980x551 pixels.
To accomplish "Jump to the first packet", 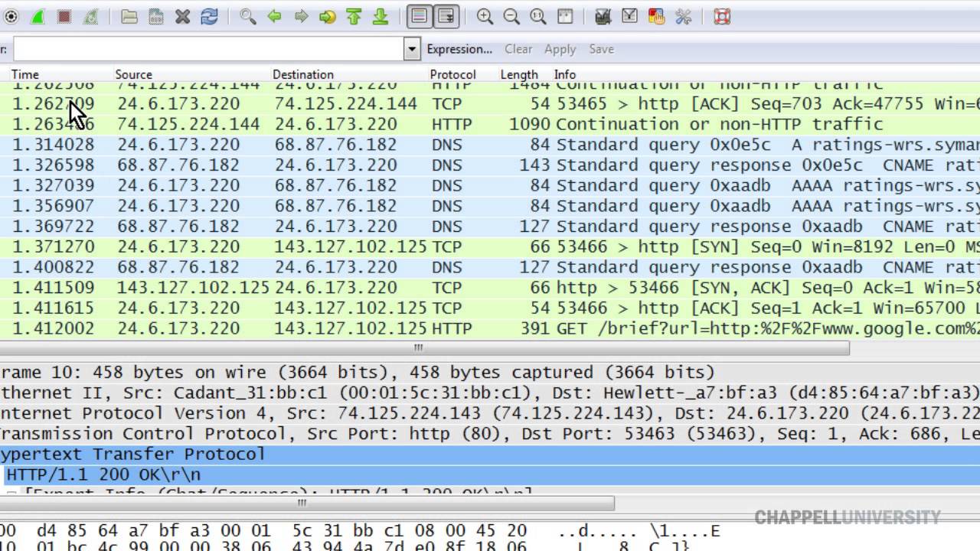I will pyautogui.click(x=354, y=16).
